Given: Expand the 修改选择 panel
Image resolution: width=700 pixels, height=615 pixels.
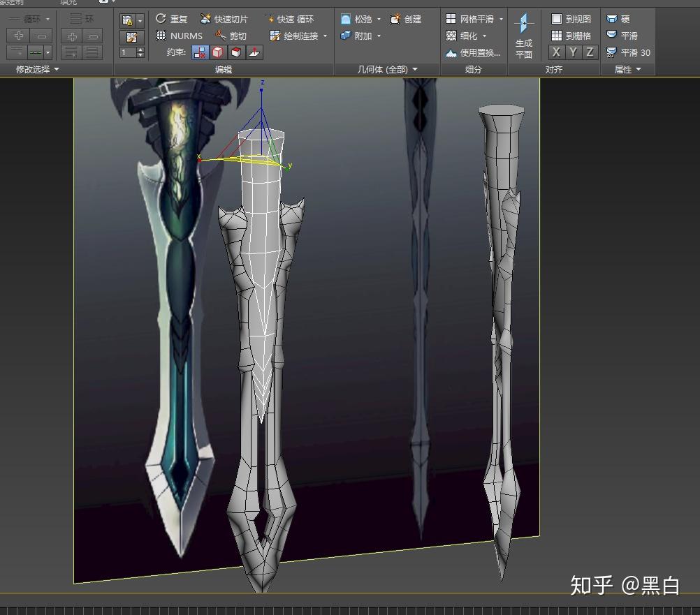Looking at the screenshot, I should tap(38, 69).
